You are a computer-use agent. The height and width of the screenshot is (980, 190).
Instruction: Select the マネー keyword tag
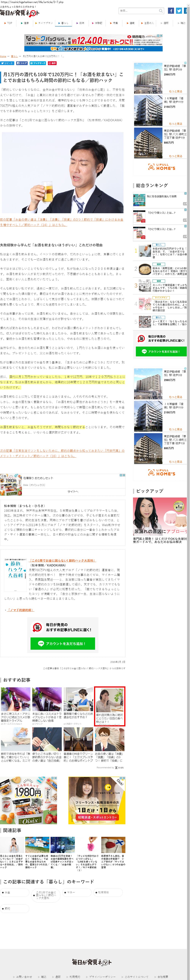point(77,892)
